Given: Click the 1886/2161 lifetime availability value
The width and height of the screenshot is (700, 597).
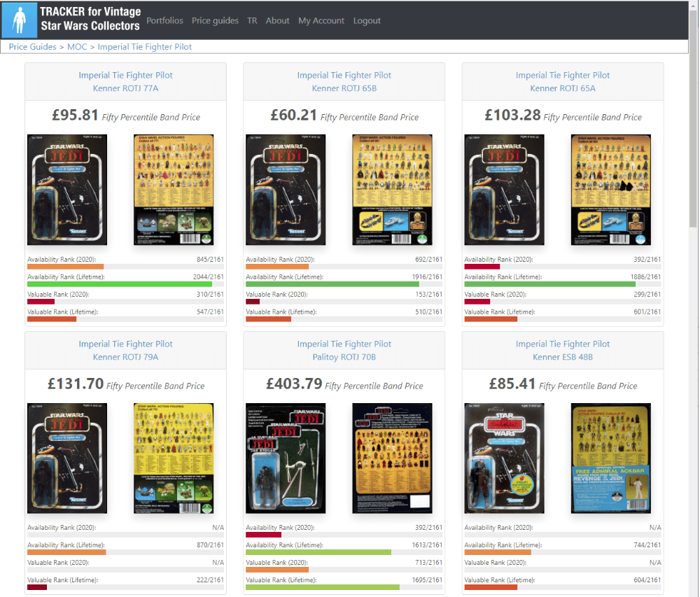Looking at the screenshot, I should coord(645,276).
